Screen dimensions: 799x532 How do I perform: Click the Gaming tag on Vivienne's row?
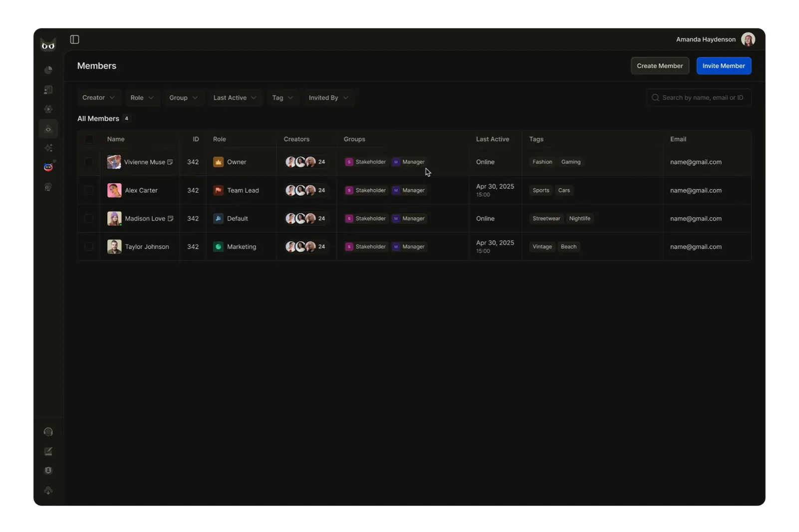571,162
